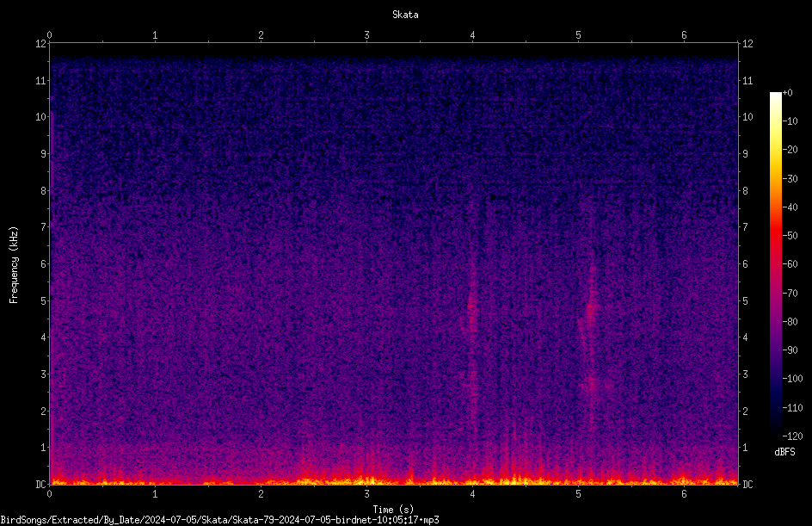Click the 10 label on the right frequency axis

[747, 117]
